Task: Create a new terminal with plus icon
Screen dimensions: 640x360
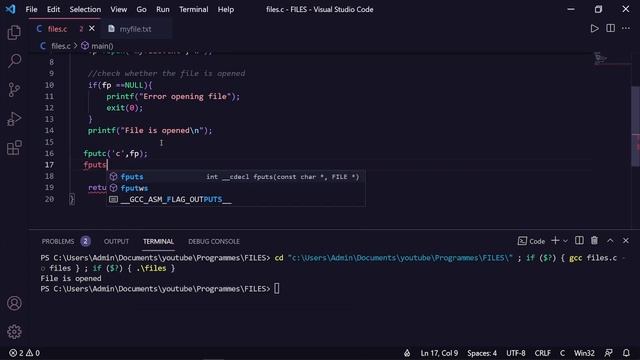Action: click(555, 241)
